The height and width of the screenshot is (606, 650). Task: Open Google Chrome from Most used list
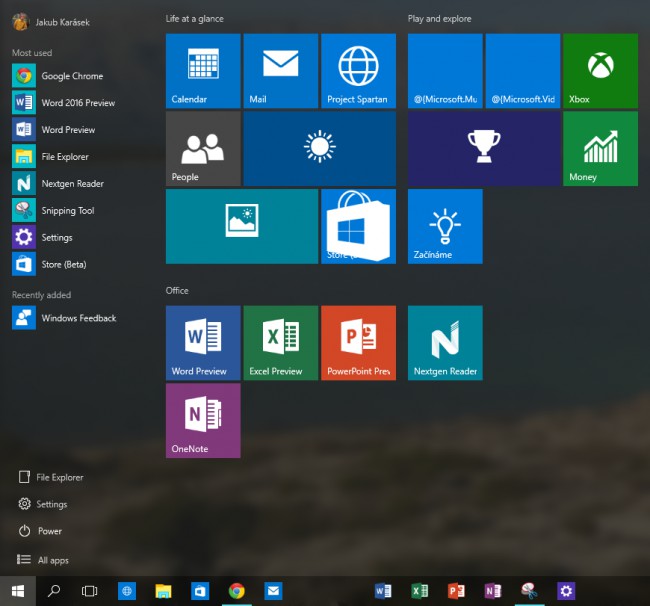coord(58,76)
